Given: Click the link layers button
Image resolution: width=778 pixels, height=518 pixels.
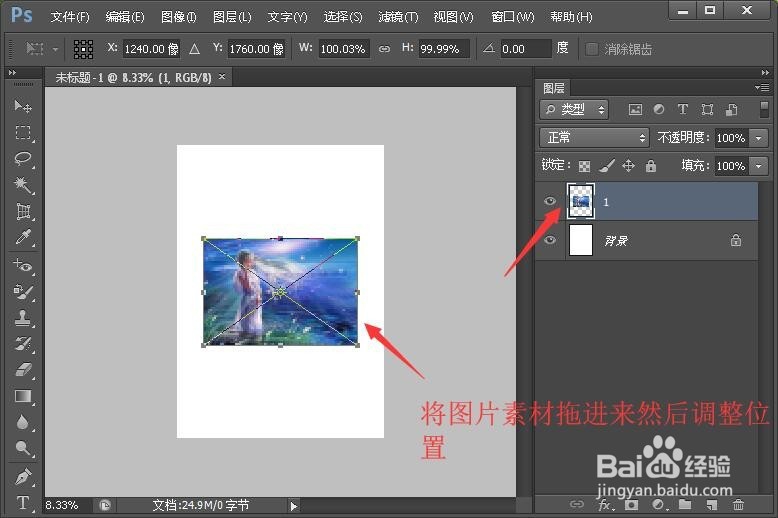Looking at the screenshot, I should (x=576, y=505).
